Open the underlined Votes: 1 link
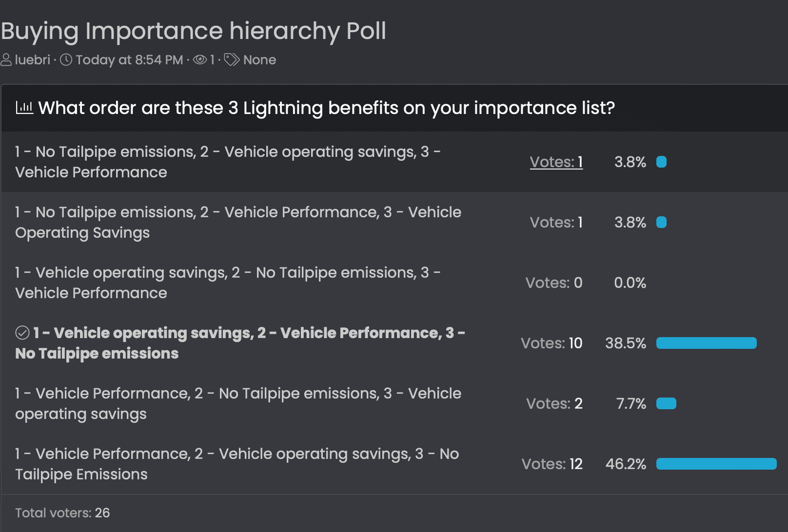 click(556, 162)
